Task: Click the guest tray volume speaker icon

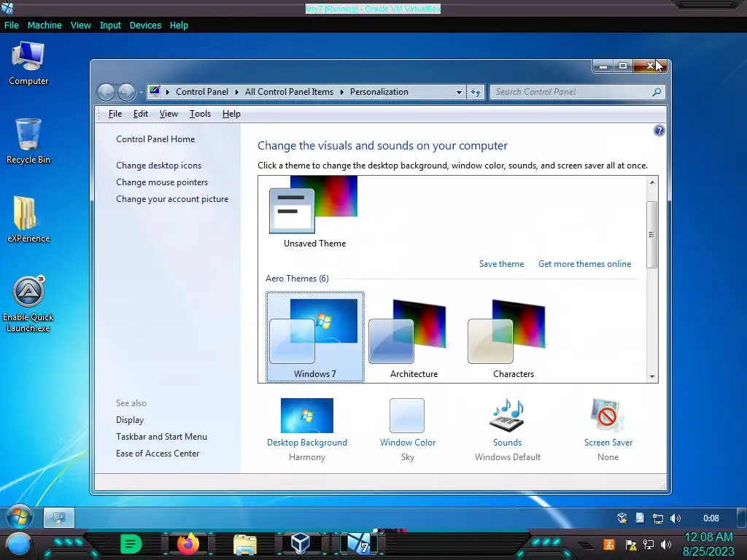Action: click(675, 518)
